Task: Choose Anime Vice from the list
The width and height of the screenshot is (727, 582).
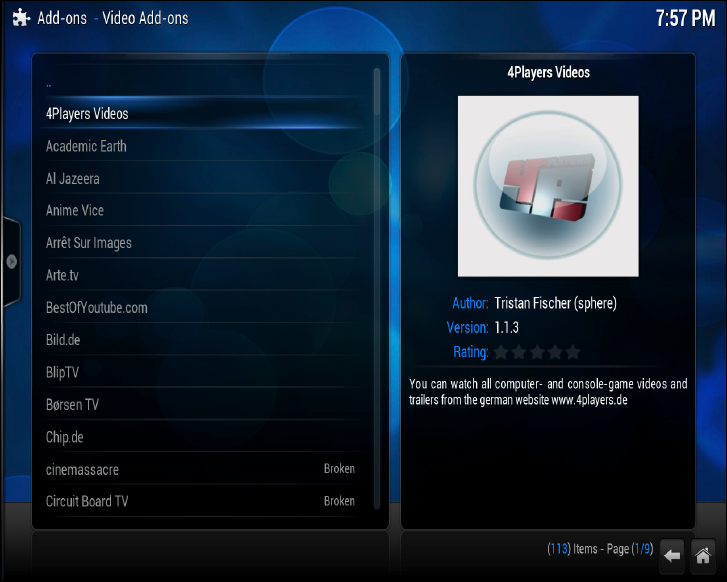Action: (x=204, y=211)
